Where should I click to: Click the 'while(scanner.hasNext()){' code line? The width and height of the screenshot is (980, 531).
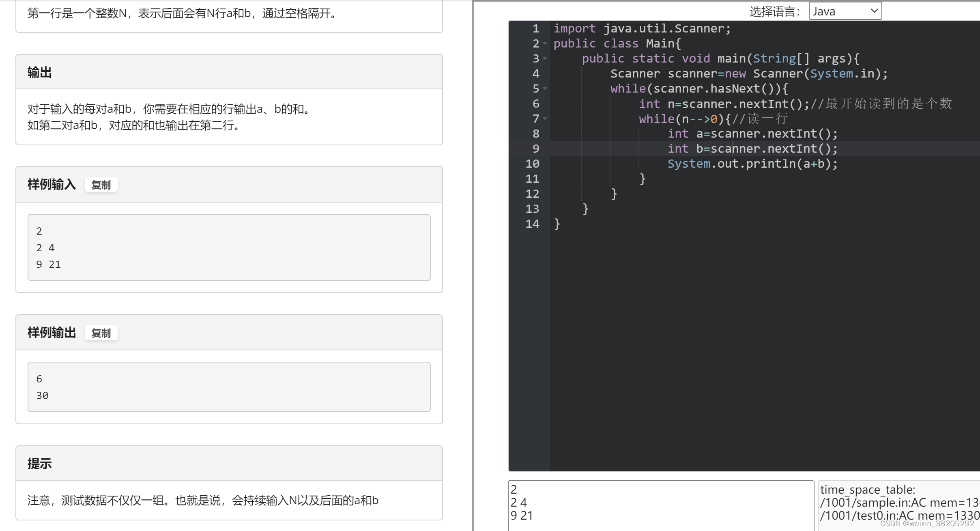coord(699,88)
